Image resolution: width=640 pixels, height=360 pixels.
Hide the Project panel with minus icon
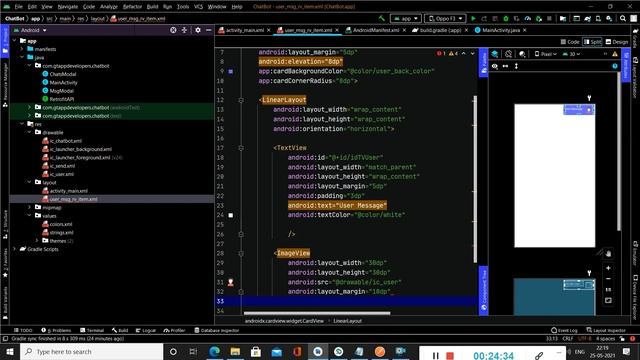click(x=209, y=30)
